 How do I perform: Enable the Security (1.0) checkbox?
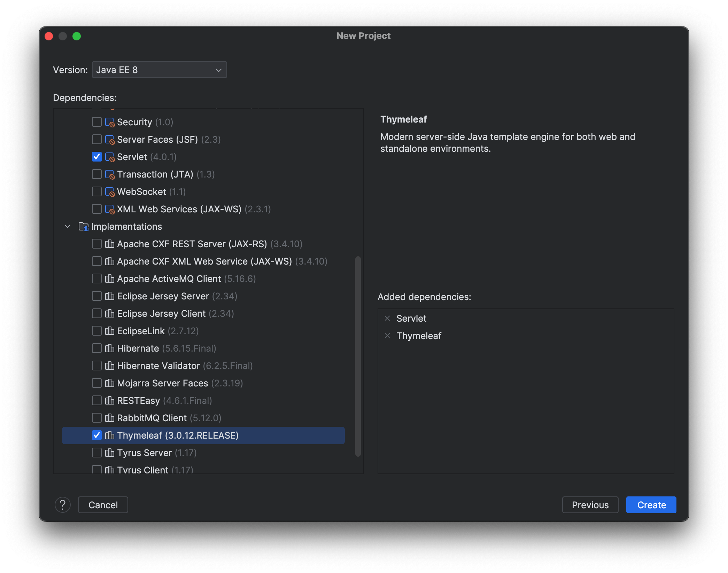point(96,122)
